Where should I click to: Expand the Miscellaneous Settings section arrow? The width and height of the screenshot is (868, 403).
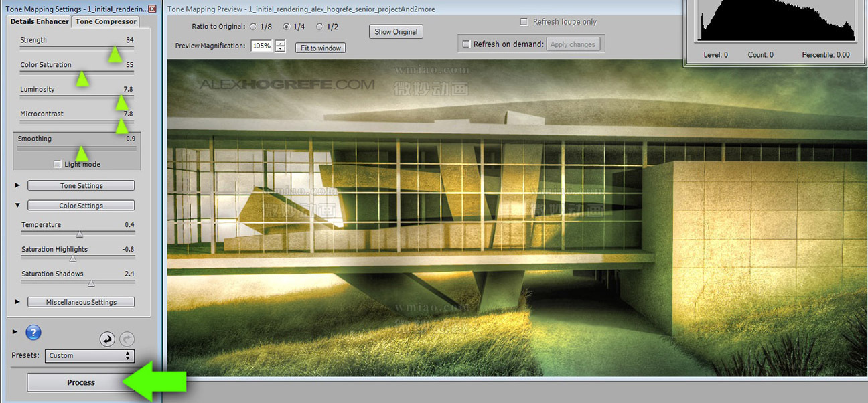pyautogui.click(x=17, y=302)
